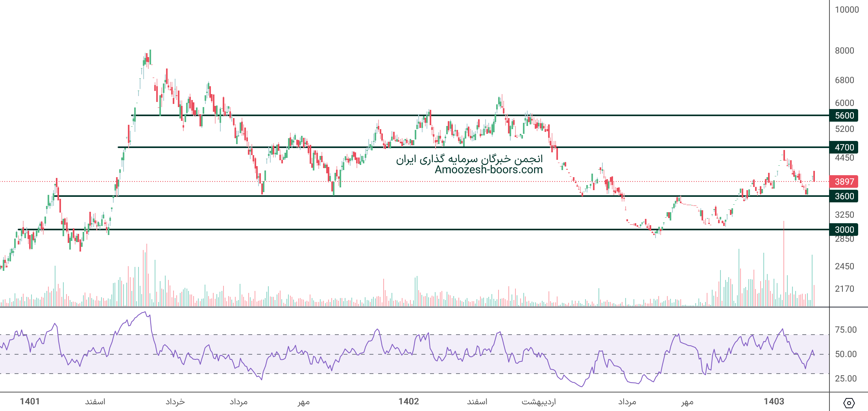Select the 5600 price level label
868x411 pixels.
[x=844, y=115]
